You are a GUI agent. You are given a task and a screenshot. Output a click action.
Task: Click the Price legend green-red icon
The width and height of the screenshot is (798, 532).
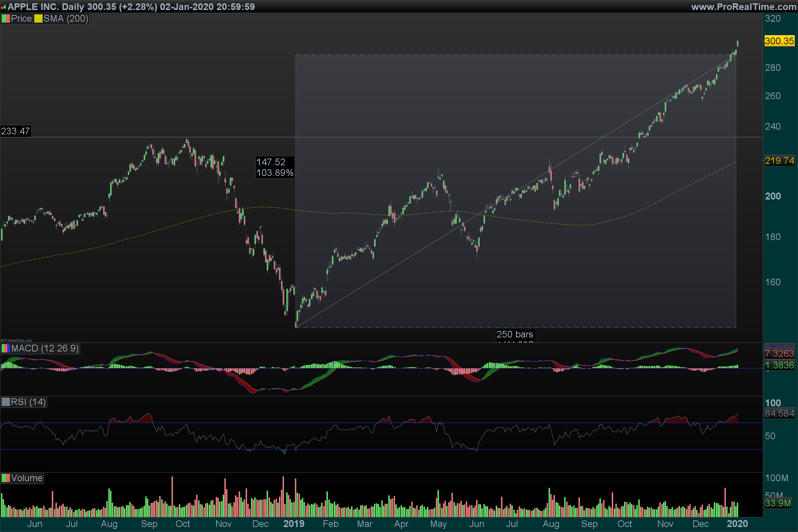click(x=6, y=19)
